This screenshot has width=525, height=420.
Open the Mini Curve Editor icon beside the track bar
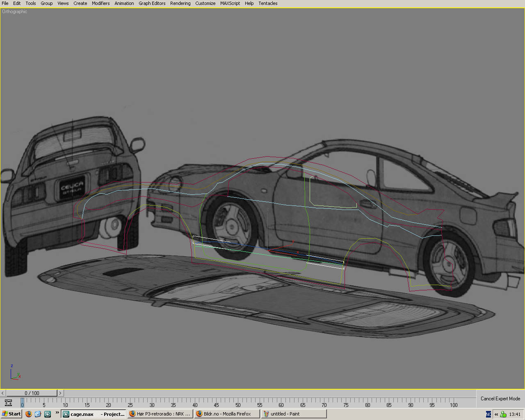[8, 403]
